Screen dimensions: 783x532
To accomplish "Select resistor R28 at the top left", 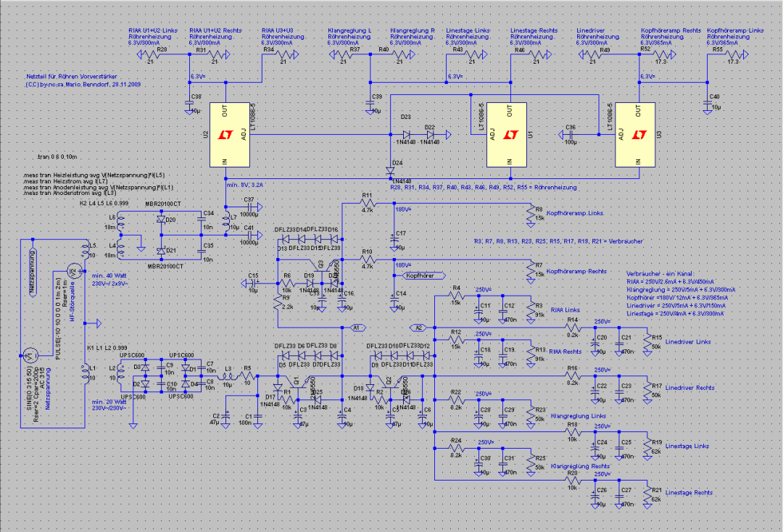I will (x=152, y=54).
